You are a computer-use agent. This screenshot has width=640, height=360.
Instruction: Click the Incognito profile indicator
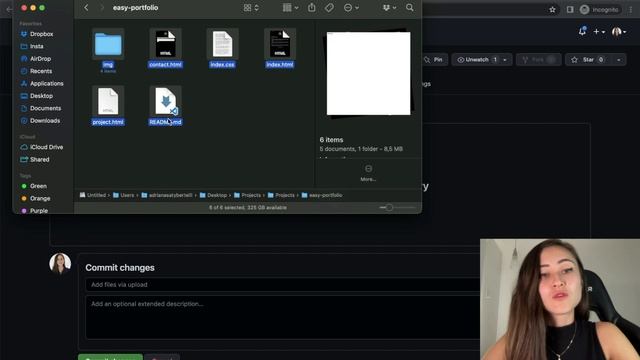[599, 9]
